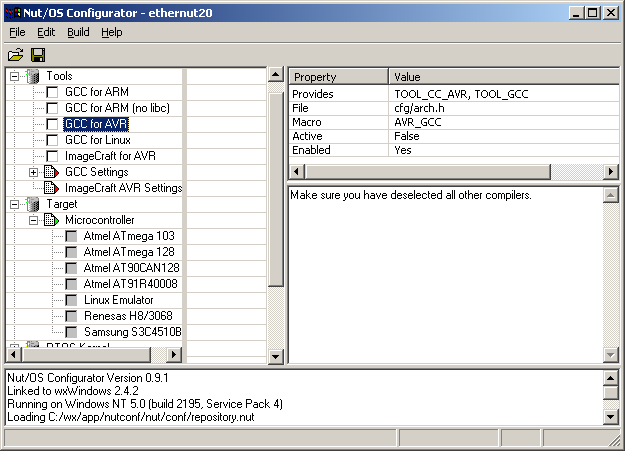
Task: Toggle the Atmel ATmega 103 checkbox
Action: click(71, 236)
